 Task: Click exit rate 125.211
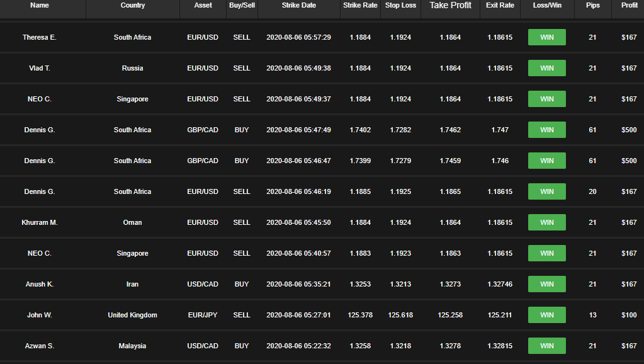[x=500, y=315]
